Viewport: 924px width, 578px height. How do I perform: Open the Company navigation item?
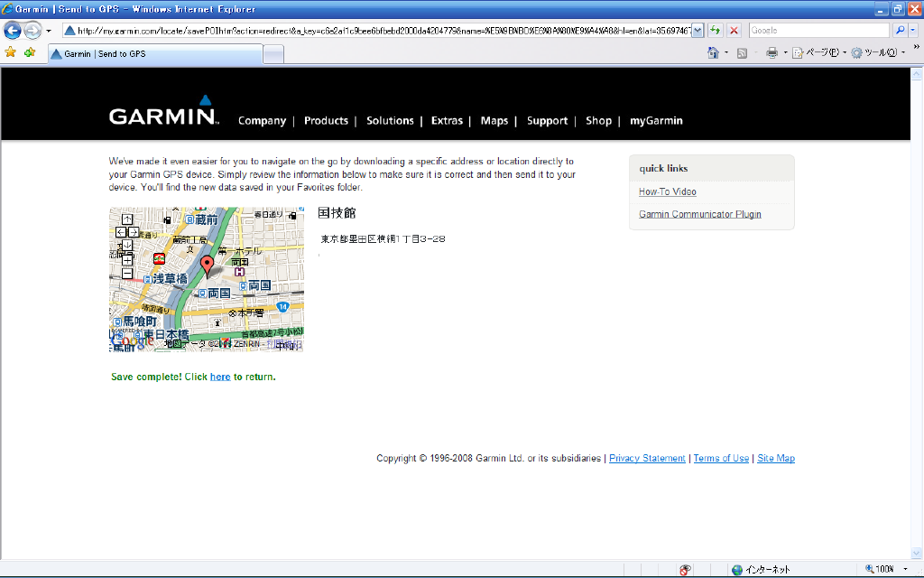point(262,120)
